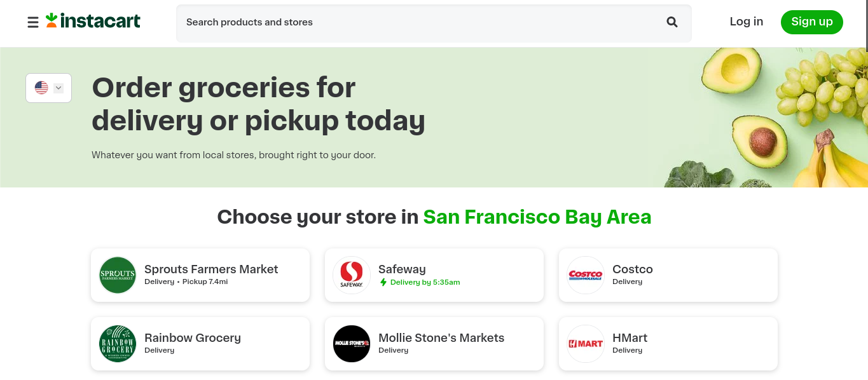Viewport: 868px width, 380px height.
Task: Select the Safeway store logo
Action: (x=352, y=275)
